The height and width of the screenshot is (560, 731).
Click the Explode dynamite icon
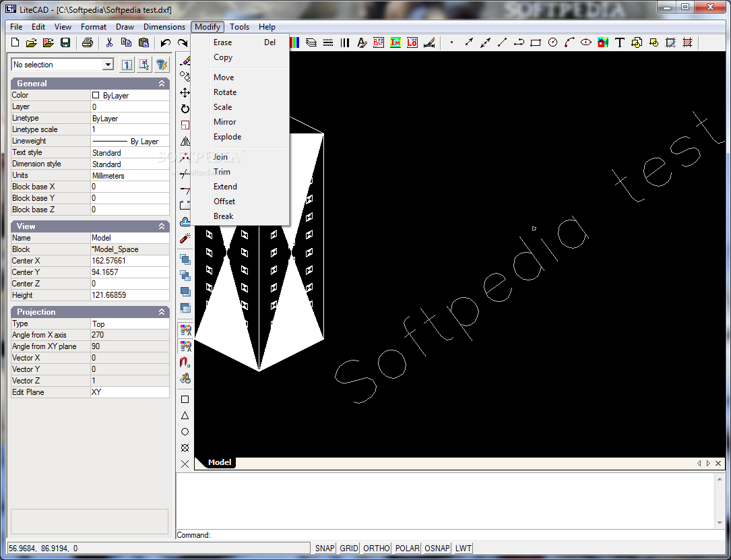pyautogui.click(x=185, y=239)
